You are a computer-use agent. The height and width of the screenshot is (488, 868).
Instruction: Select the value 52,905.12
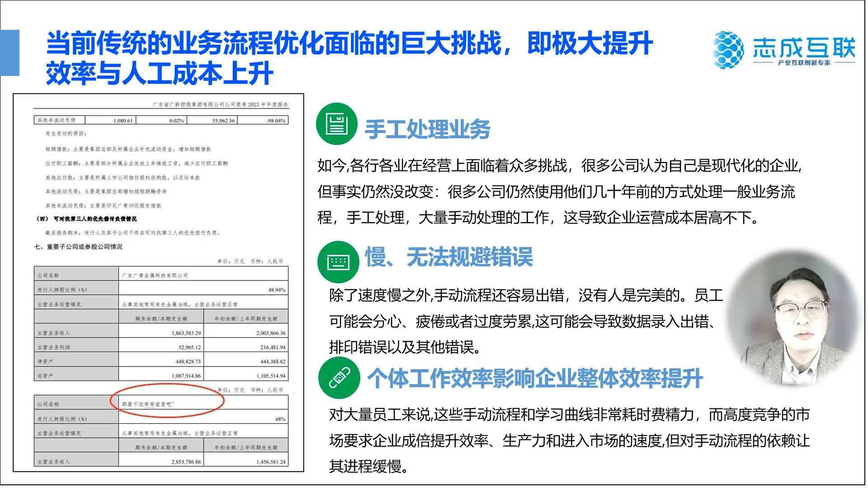point(189,347)
